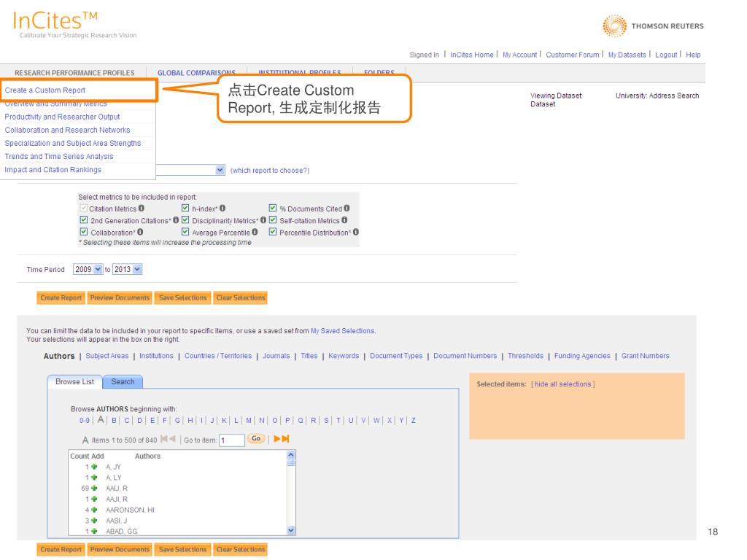Click Save Selections below Time Period
747x560 pixels.
(182, 297)
